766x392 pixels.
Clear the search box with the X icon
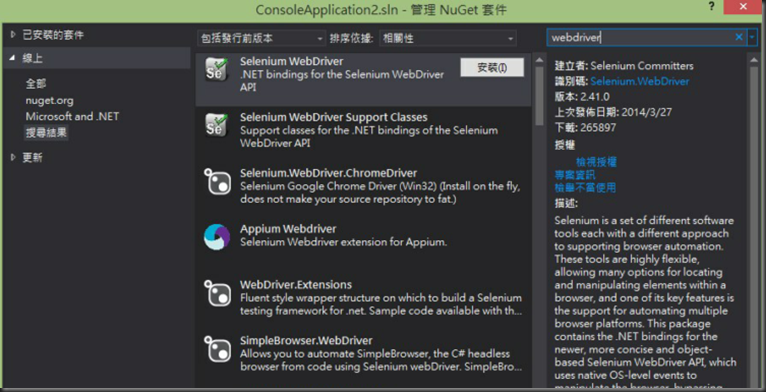(x=739, y=37)
